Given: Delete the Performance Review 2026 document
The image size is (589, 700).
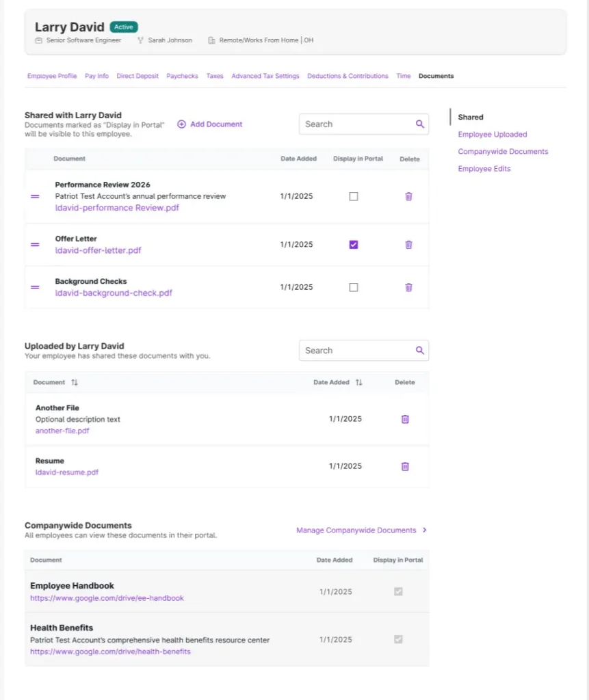Looking at the screenshot, I should click(408, 196).
